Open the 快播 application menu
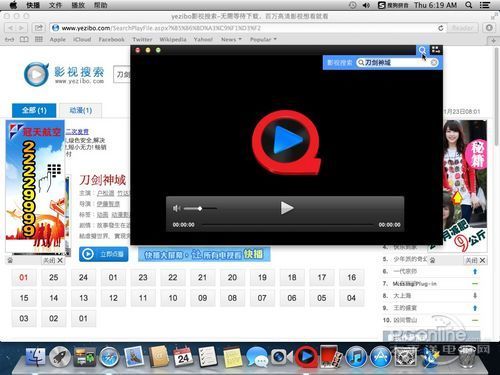Image resolution: width=500 pixels, height=375 pixels. click(33, 5)
